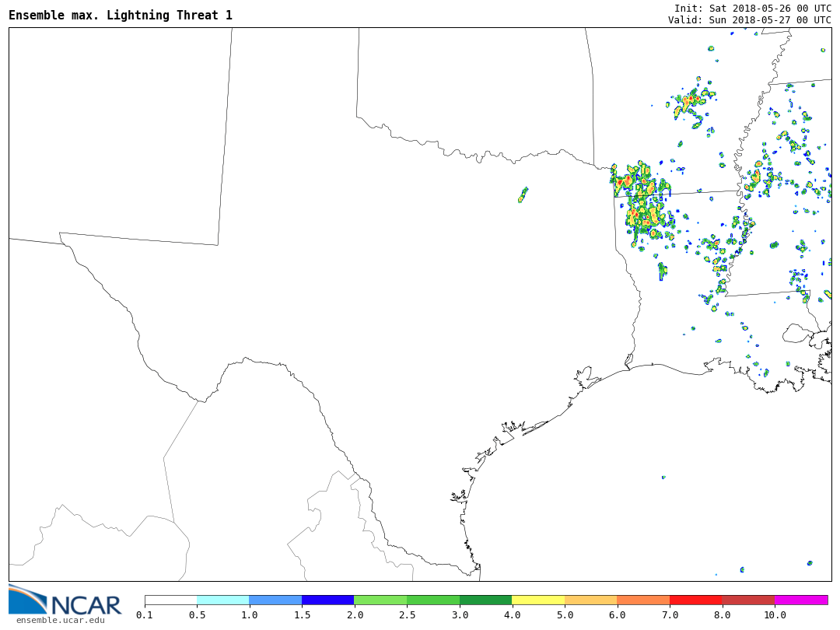Select the darkest green 3.0–4.0 swatch
Screen dimensions: 840x630
click(x=485, y=600)
